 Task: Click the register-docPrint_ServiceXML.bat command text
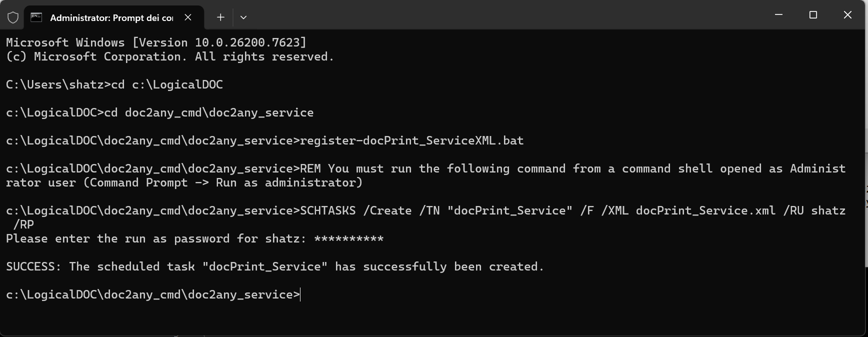(x=411, y=140)
